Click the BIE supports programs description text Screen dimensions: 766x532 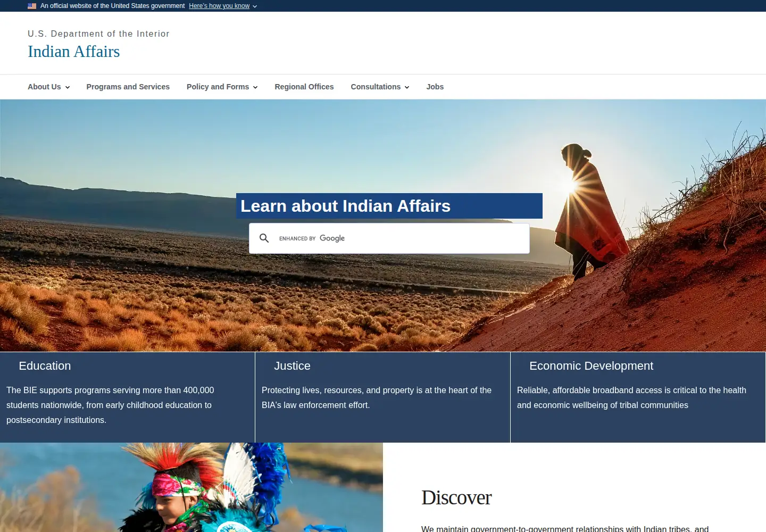coord(110,405)
